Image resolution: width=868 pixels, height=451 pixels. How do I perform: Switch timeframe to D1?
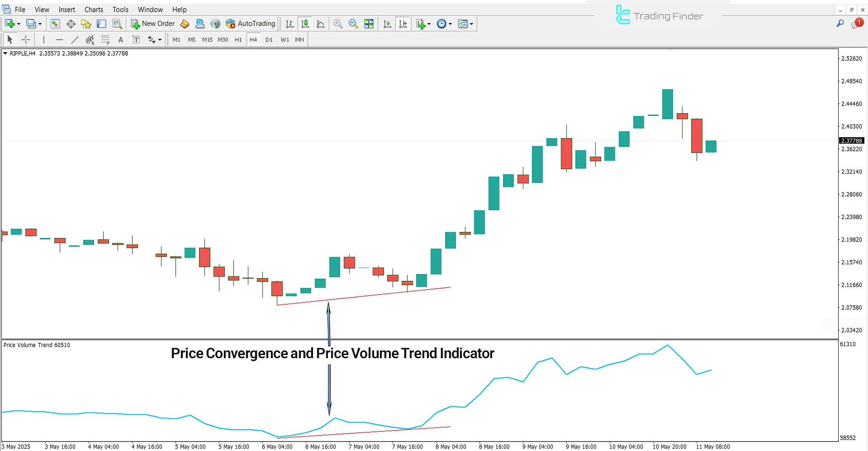click(x=269, y=39)
